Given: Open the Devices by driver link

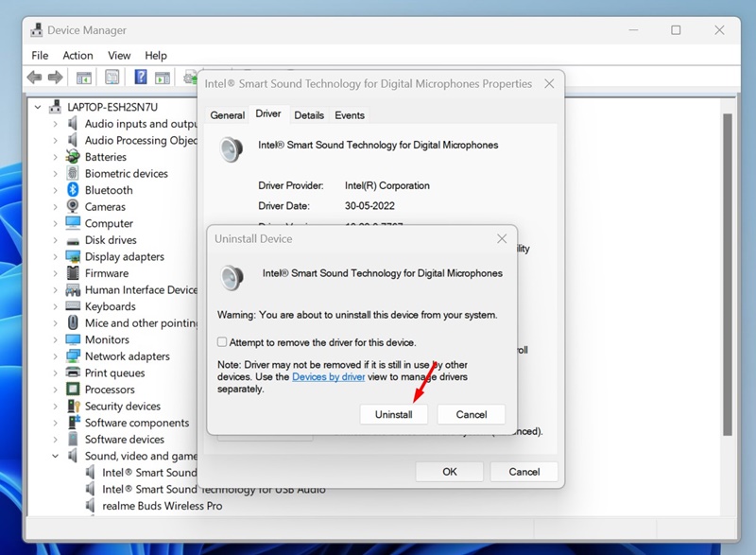Looking at the screenshot, I should coord(328,377).
